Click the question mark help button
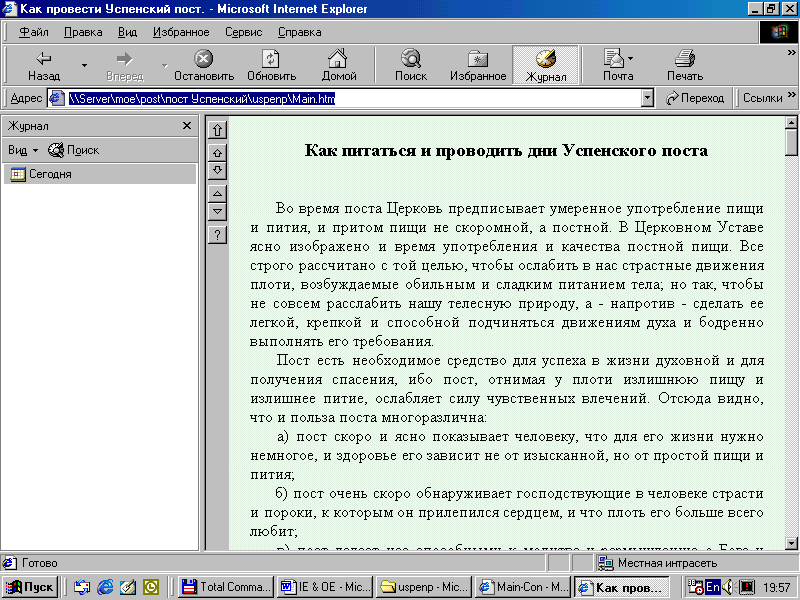This screenshot has height=600, width=800. coord(217,235)
